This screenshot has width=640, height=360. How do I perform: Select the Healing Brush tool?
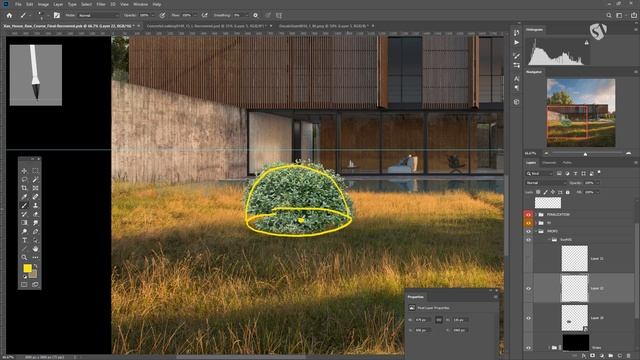pyautogui.click(x=36, y=197)
